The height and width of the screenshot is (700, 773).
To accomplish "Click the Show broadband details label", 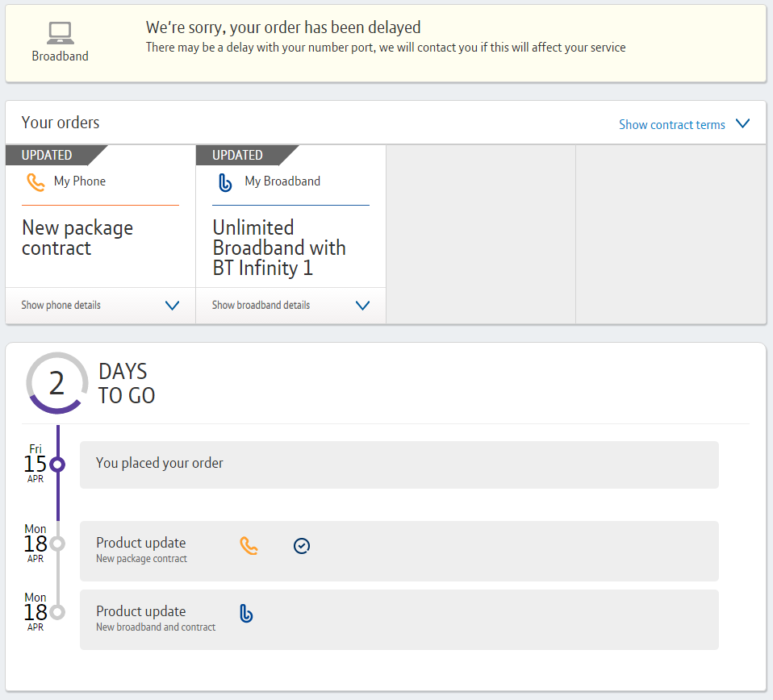I will tap(261, 306).
